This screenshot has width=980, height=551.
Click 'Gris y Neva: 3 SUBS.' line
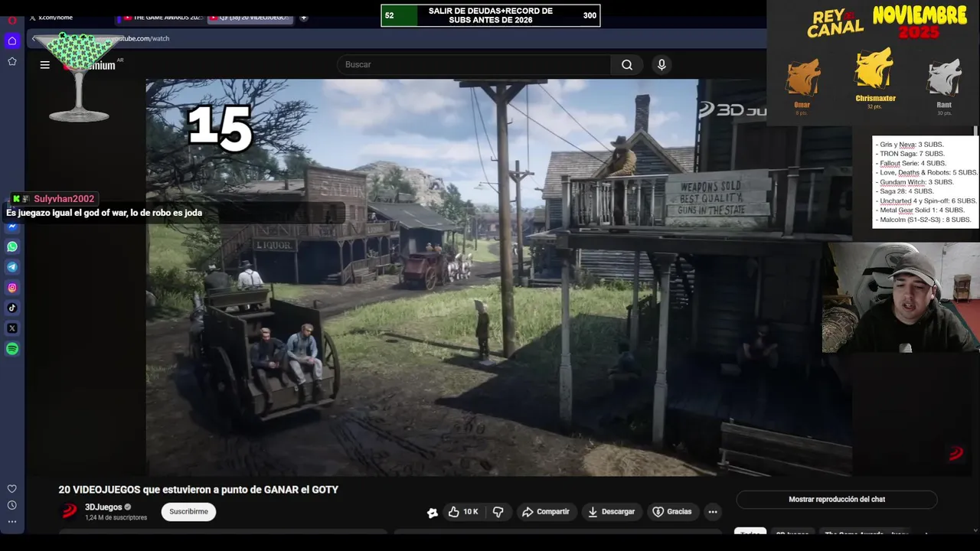pyautogui.click(x=909, y=145)
